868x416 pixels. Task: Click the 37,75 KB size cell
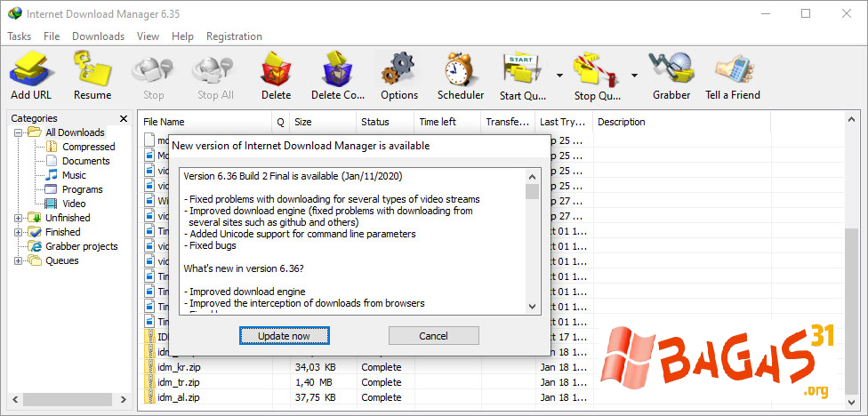(315, 397)
